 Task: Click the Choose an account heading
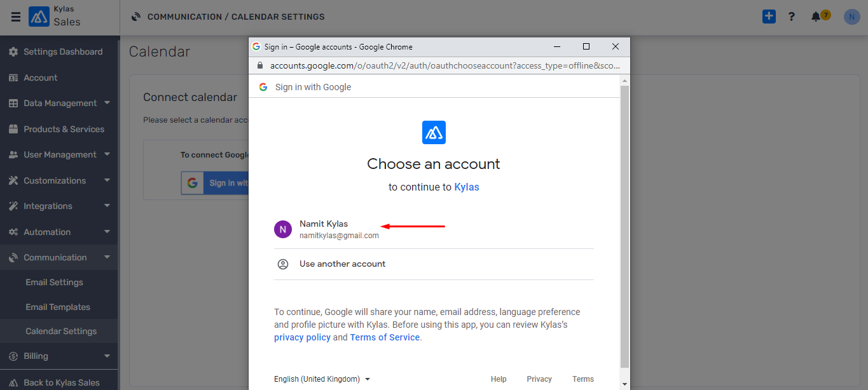click(434, 164)
